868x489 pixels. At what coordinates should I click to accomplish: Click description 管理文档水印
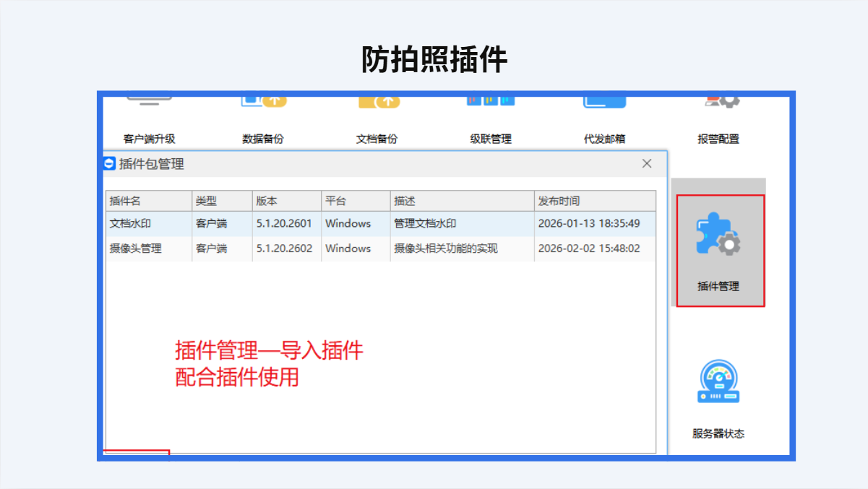pos(425,224)
